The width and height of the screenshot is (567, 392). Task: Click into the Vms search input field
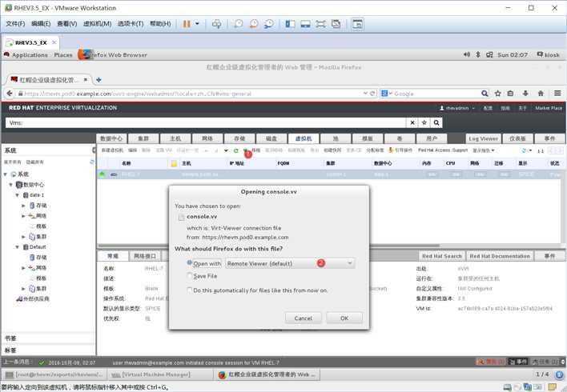coord(205,123)
